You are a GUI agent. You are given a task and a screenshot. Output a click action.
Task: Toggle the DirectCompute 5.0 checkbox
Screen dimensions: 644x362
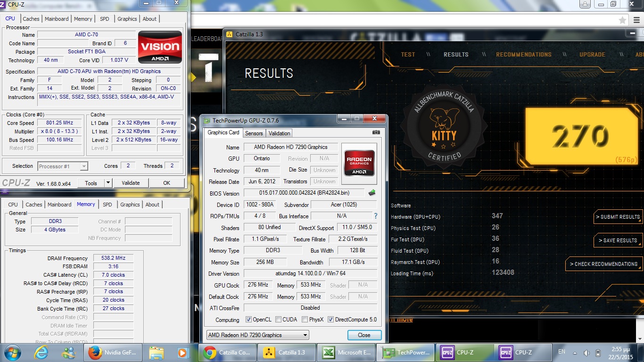[x=330, y=320]
